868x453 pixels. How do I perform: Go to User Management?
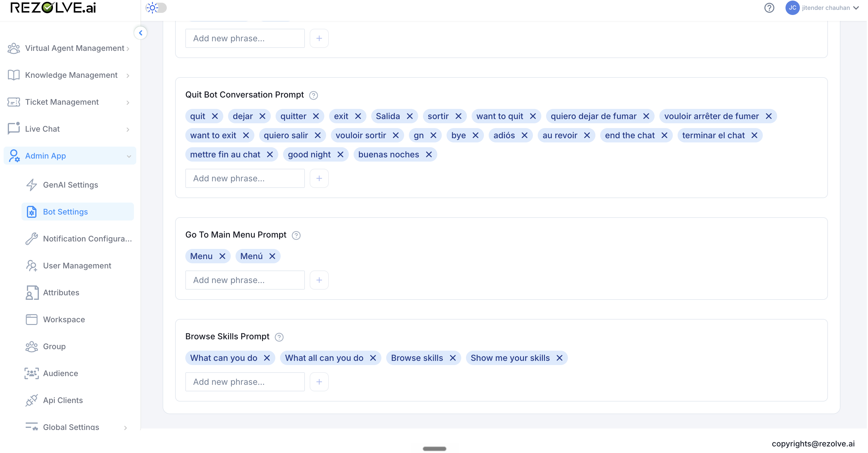click(77, 266)
